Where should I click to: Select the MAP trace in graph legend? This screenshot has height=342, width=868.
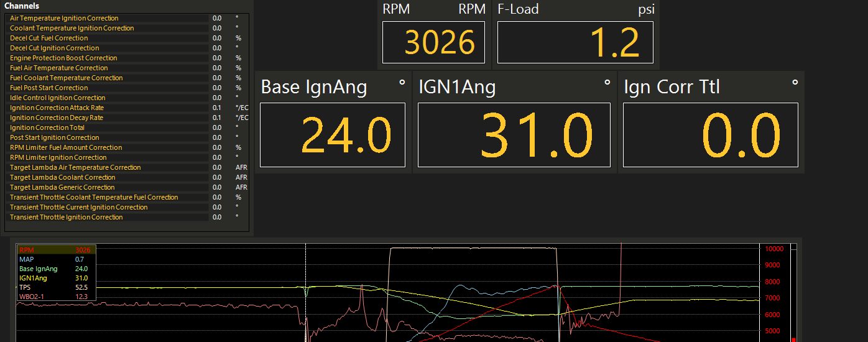tap(56, 259)
